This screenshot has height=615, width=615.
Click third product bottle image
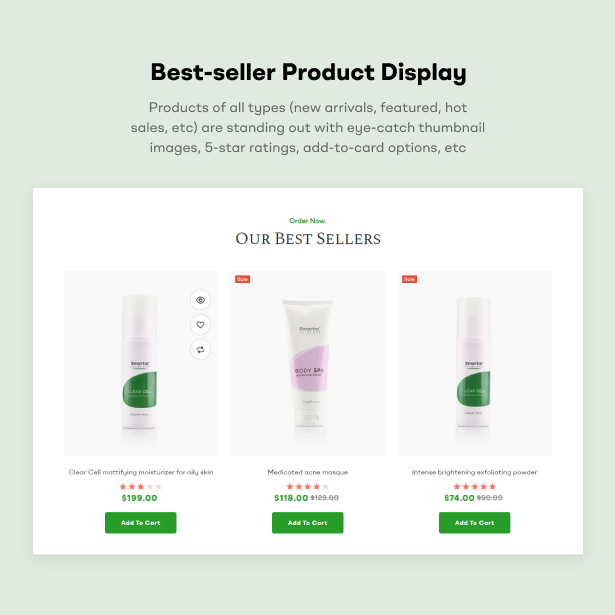(473, 363)
